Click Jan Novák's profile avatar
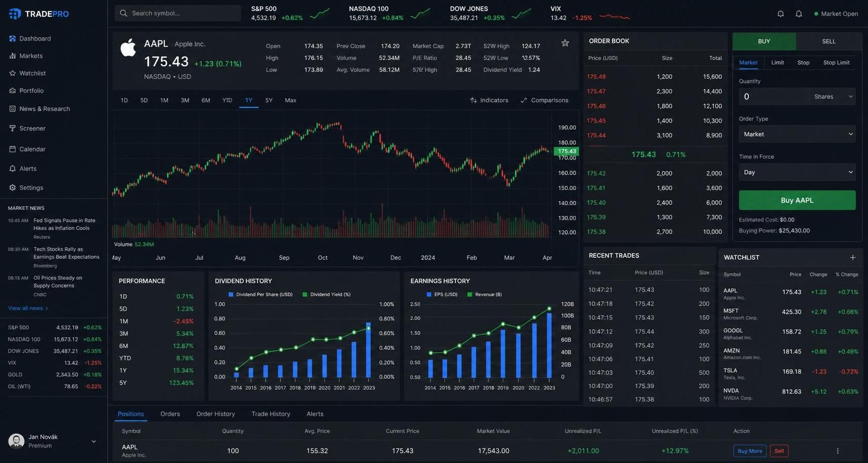Screen dimensions: 868x463 (16, 441)
